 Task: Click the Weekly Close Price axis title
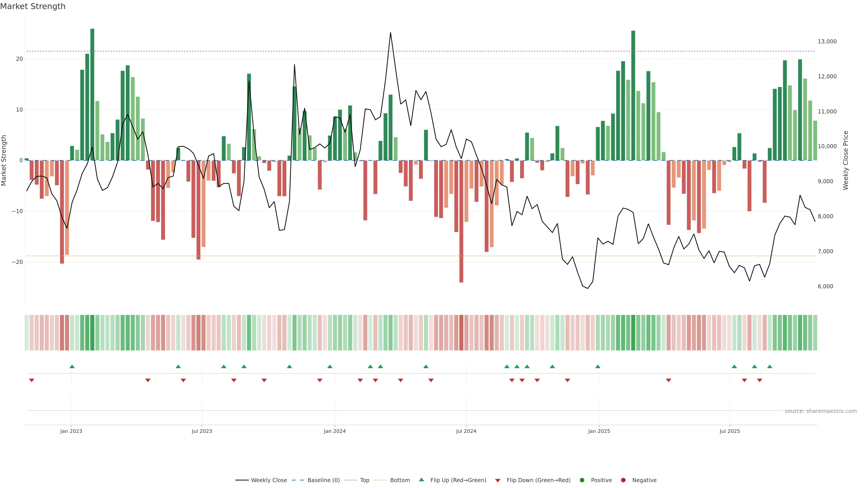[x=845, y=160]
